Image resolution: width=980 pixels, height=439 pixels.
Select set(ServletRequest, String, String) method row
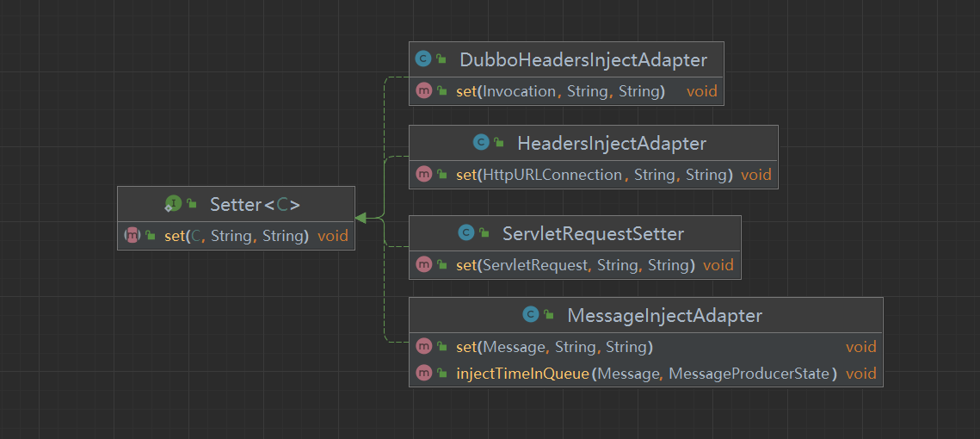click(575, 265)
